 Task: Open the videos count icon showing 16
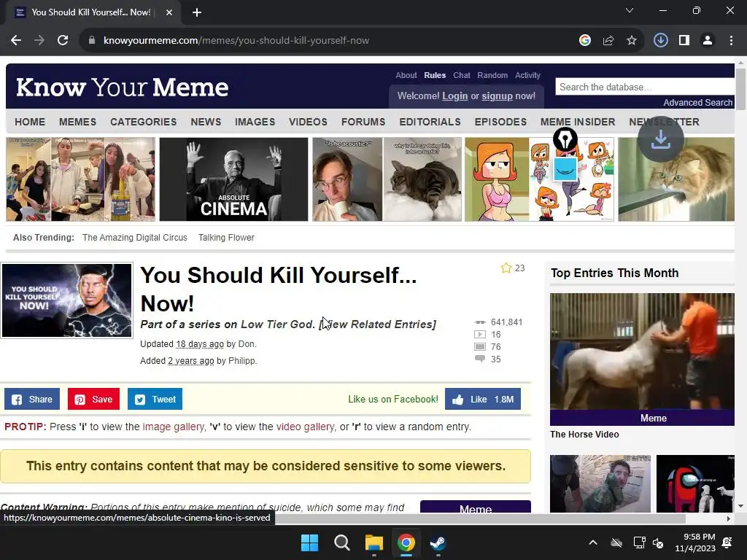[480, 334]
